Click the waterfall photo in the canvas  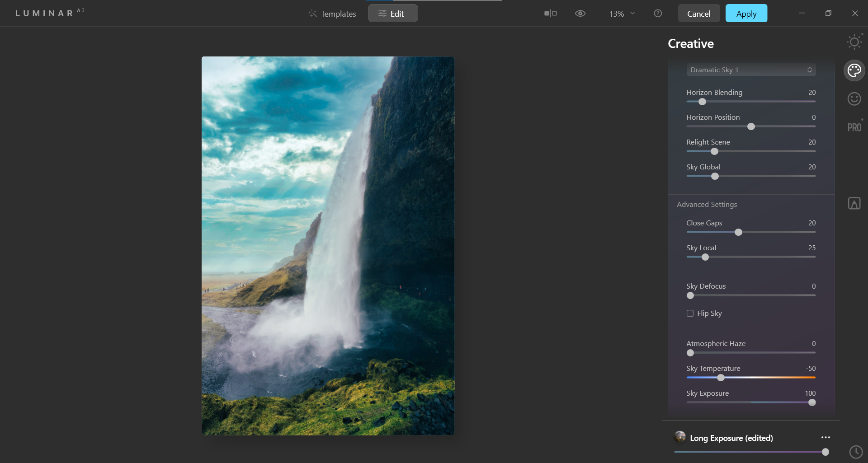click(328, 246)
